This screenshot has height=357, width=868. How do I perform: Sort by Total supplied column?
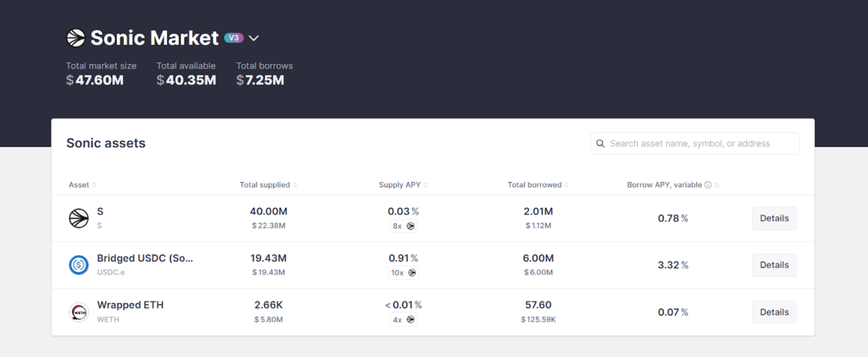[268, 185]
